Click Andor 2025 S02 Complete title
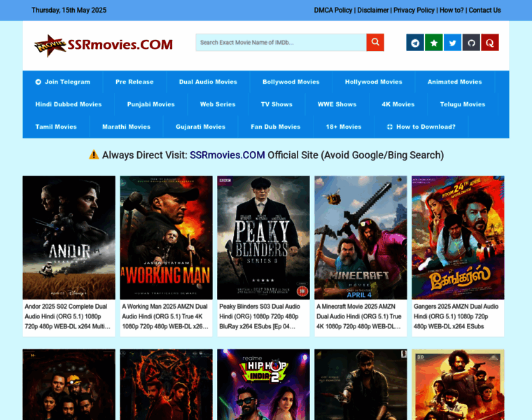This screenshot has height=420, width=532. click(x=67, y=316)
